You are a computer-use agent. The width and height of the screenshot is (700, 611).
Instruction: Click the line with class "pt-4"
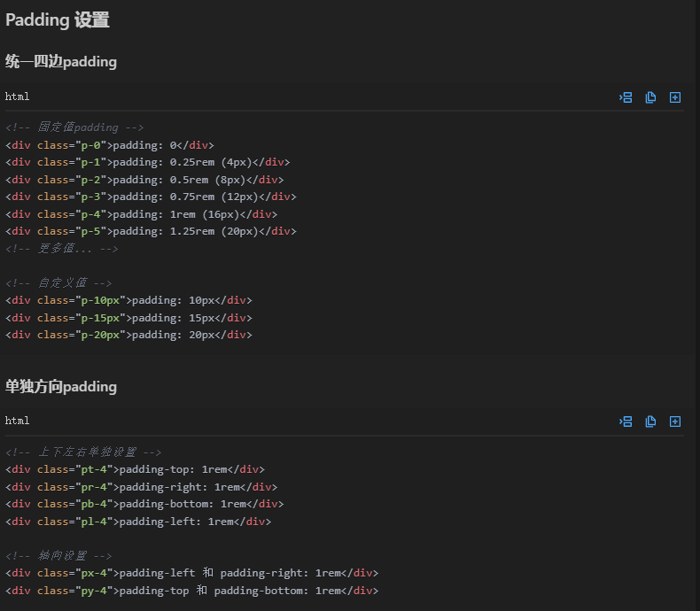(x=136, y=469)
